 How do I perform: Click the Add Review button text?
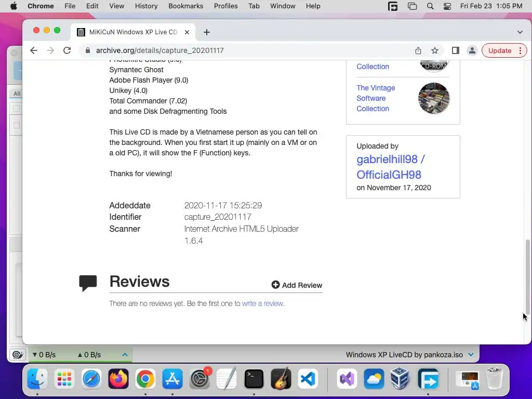point(302,285)
